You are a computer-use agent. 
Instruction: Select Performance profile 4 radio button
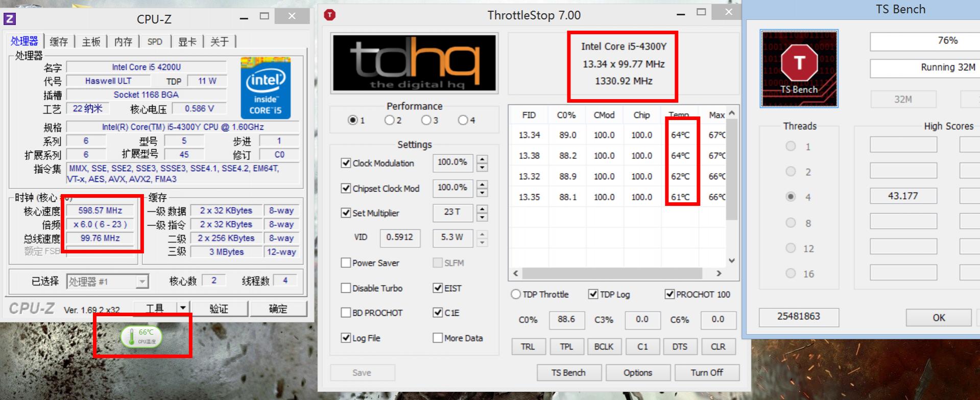coord(463,121)
